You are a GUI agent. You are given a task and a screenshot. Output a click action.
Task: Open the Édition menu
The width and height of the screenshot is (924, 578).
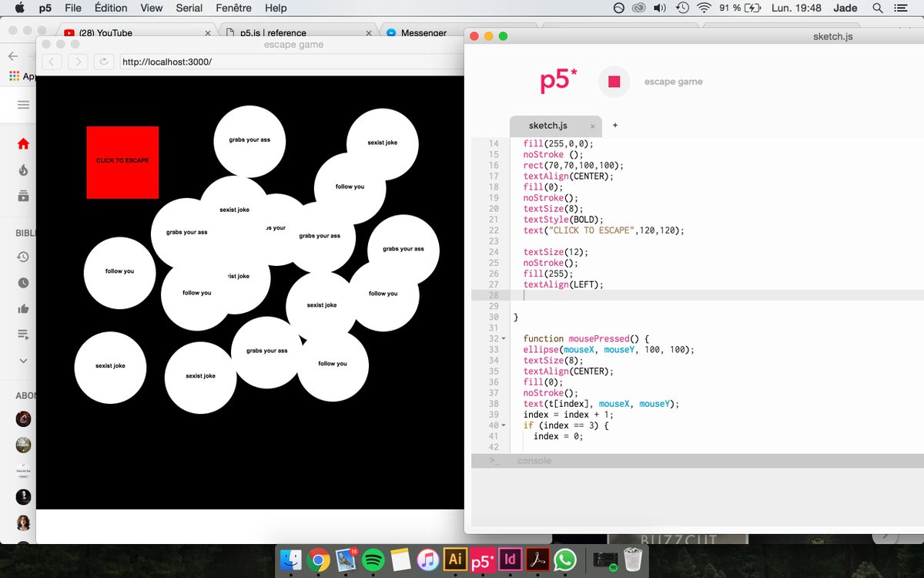pyautogui.click(x=111, y=8)
